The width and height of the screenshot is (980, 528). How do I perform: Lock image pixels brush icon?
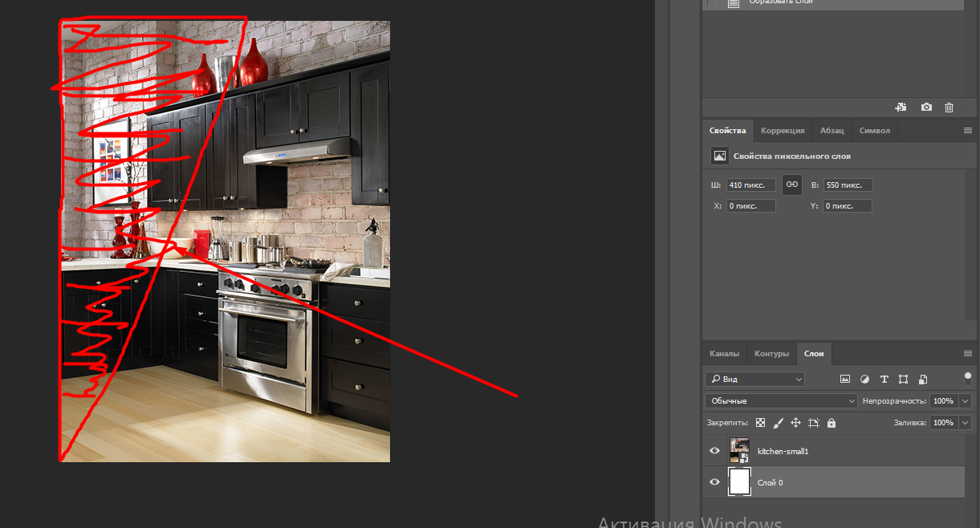[x=778, y=422]
